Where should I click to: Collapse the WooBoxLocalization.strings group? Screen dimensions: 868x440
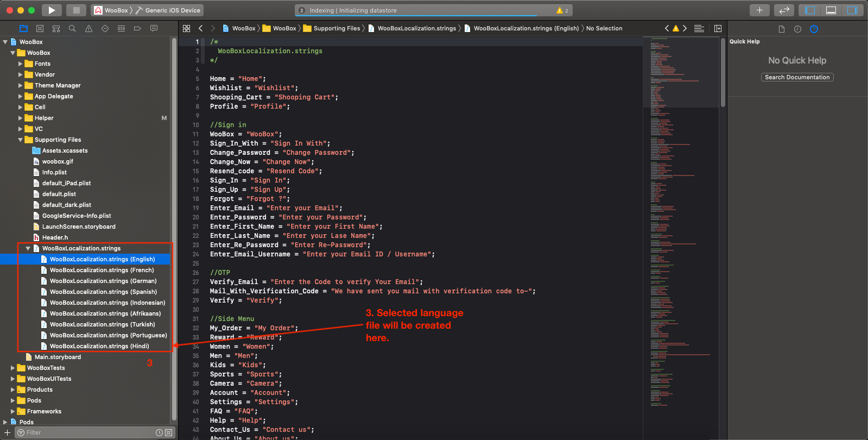(x=28, y=248)
